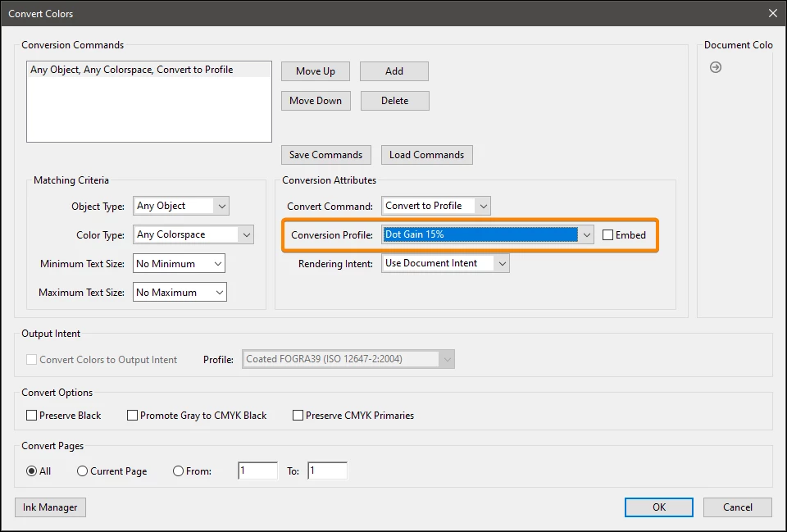Toggle Promote Gray to CMYK Black
This screenshot has width=787, height=532.
point(133,415)
